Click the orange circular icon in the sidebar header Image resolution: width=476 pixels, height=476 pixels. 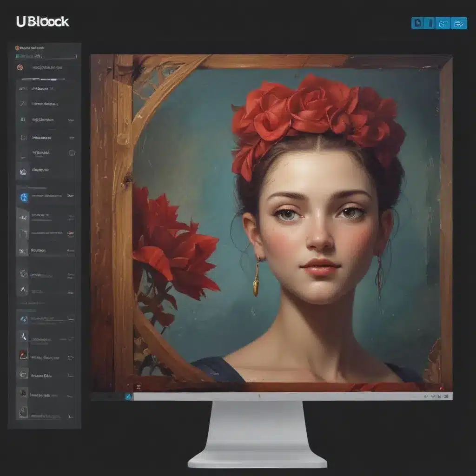pos(17,48)
